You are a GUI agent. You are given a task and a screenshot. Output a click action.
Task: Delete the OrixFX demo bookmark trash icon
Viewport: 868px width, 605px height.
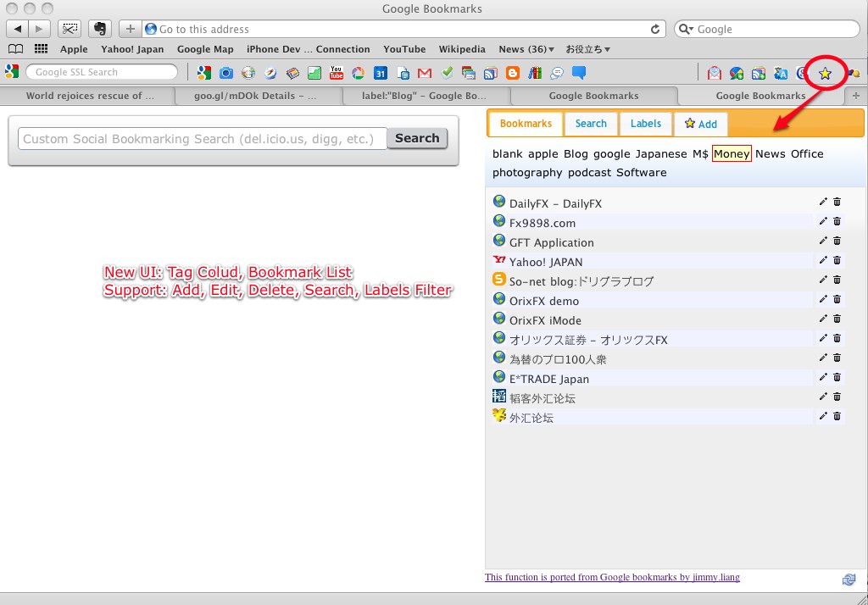coord(837,299)
